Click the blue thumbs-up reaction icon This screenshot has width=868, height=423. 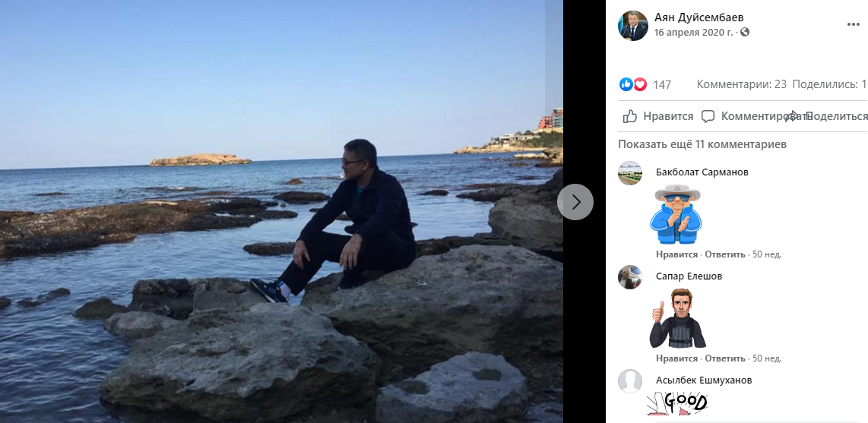click(626, 84)
